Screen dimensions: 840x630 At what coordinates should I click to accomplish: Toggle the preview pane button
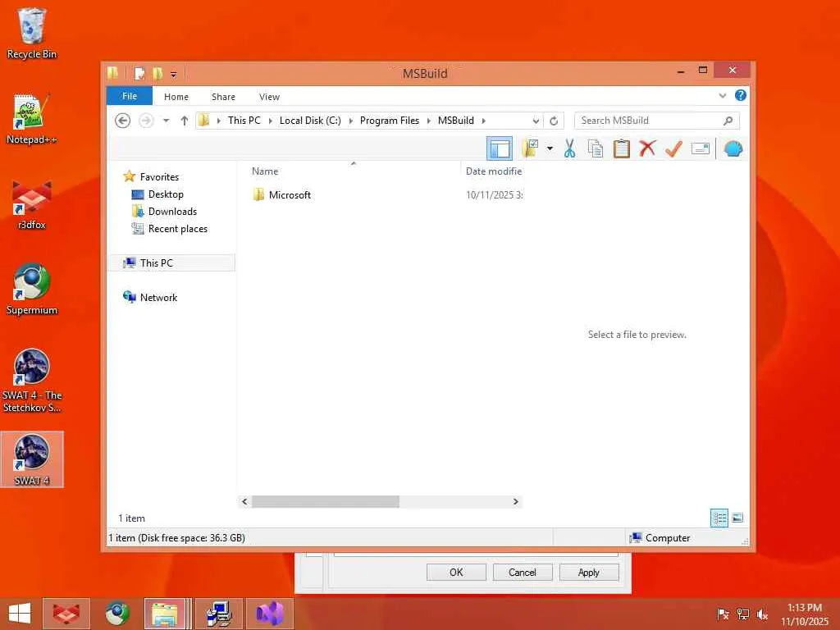(x=500, y=148)
